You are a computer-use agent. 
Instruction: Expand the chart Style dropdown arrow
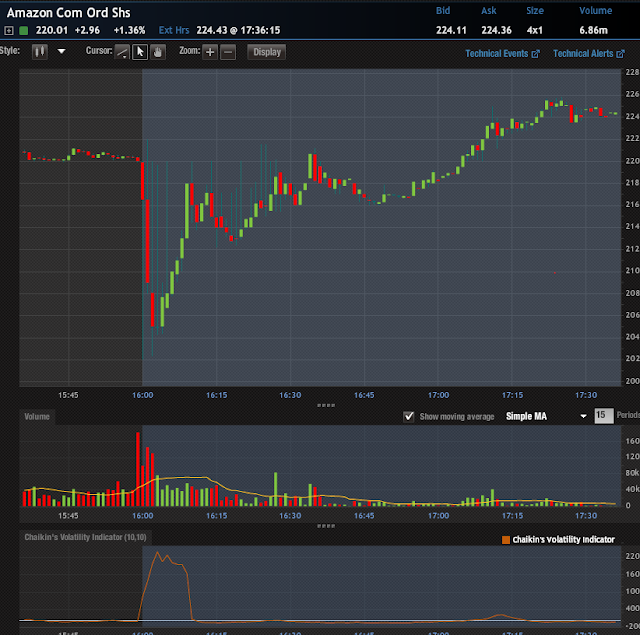pyautogui.click(x=61, y=51)
